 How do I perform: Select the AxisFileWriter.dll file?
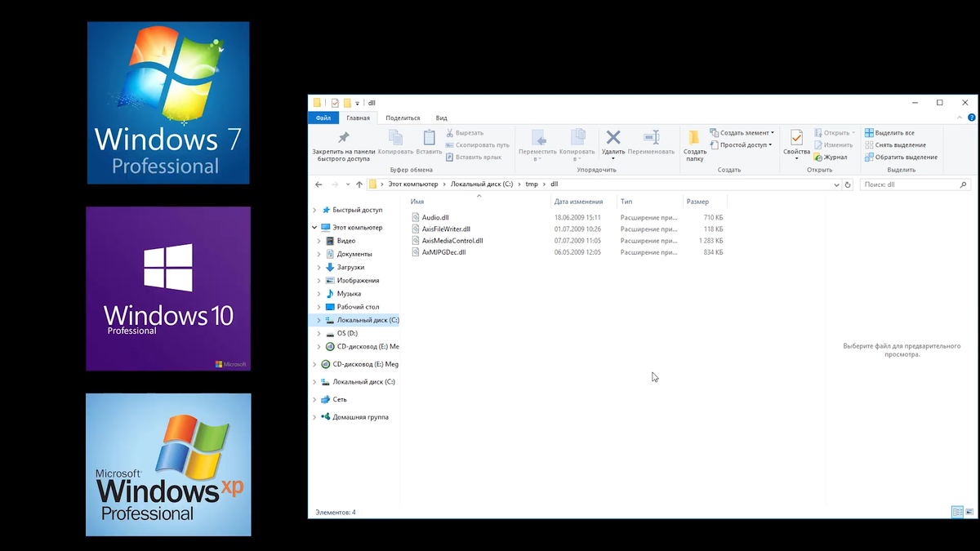446,229
